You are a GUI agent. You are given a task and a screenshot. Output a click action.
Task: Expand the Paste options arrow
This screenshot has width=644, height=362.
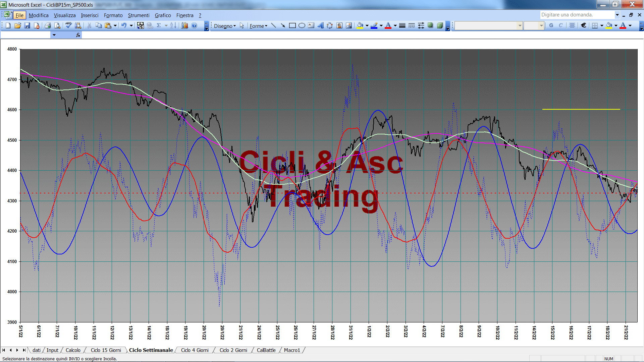115,25
